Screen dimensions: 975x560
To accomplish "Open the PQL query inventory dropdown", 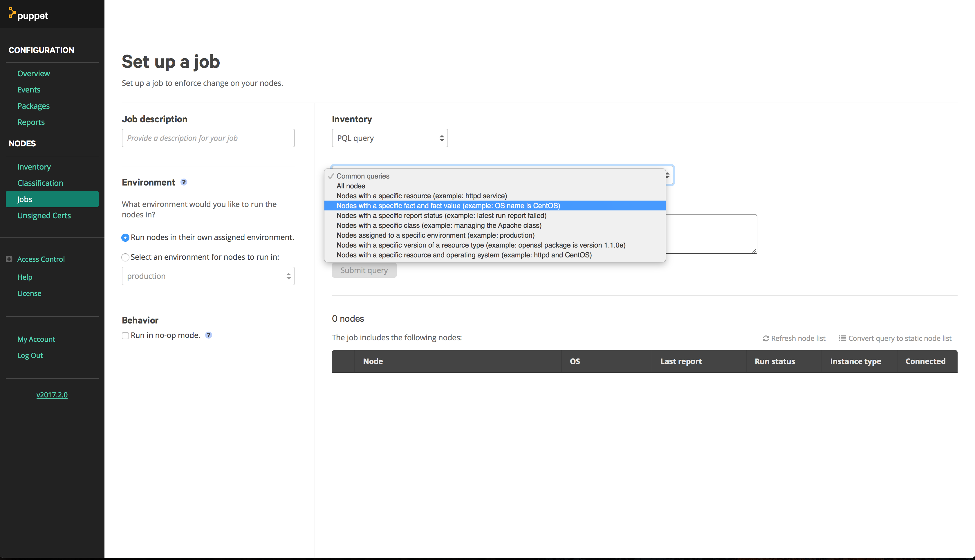I will click(389, 138).
